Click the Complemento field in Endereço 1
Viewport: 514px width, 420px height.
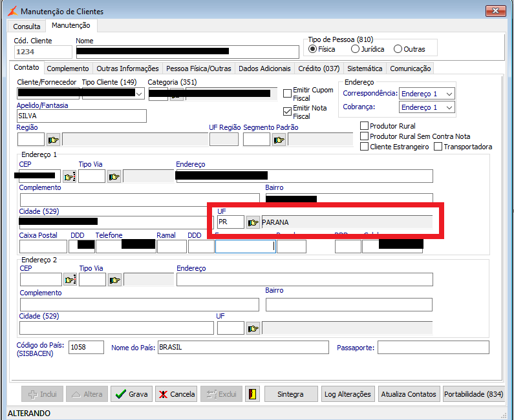[140, 200]
